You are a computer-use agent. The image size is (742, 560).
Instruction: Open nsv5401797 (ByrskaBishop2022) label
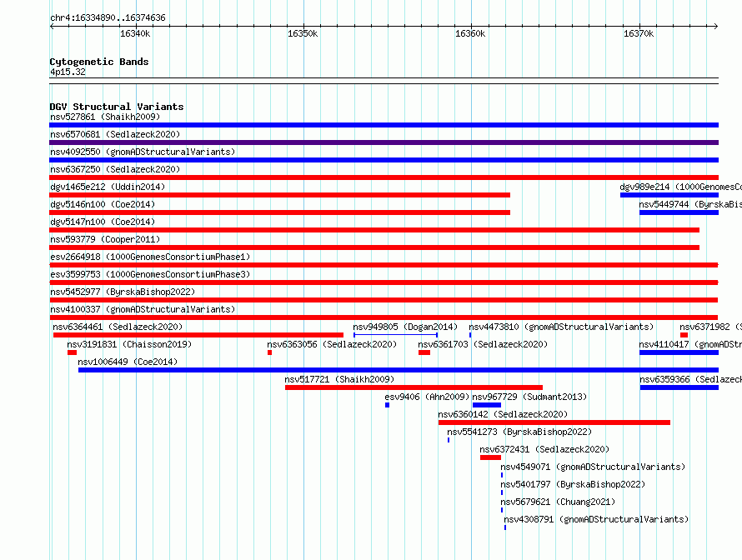(x=573, y=484)
